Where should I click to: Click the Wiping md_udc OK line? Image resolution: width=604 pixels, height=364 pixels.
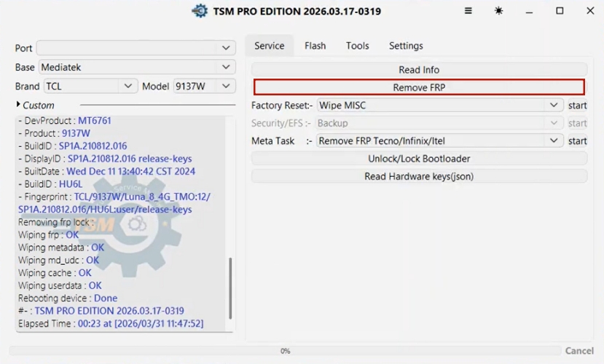pyautogui.click(x=59, y=260)
